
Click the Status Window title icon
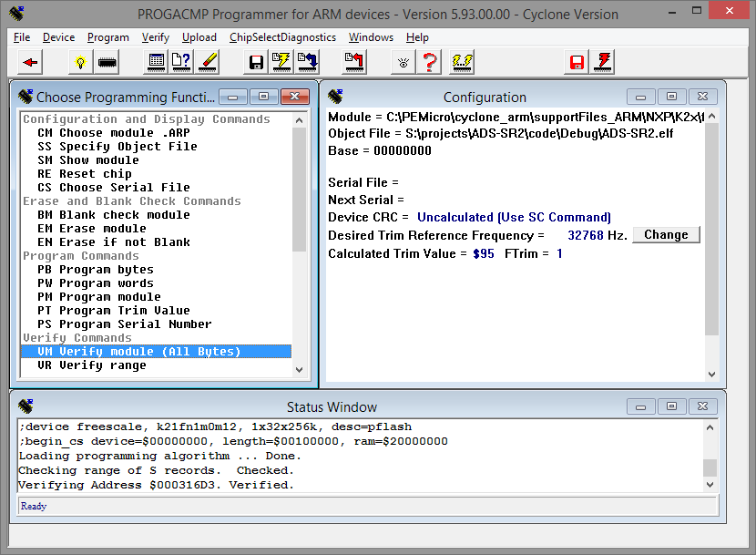(26, 406)
